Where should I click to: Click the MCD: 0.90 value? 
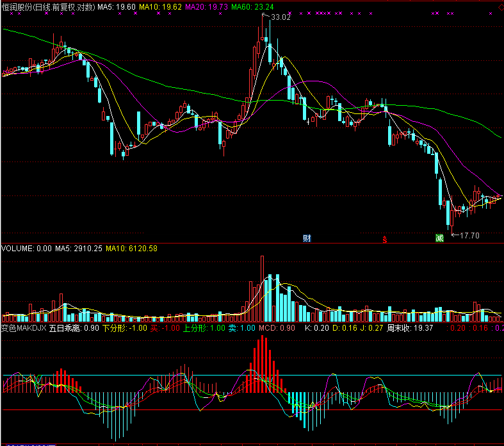(x=277, y=328)
